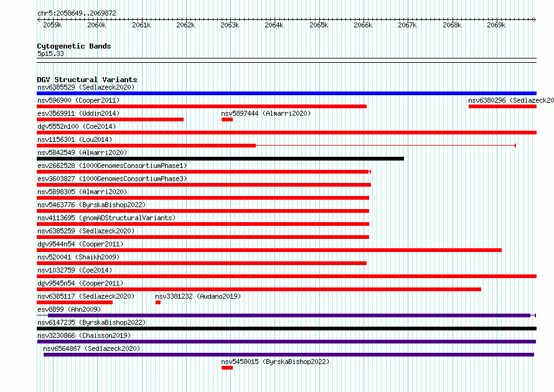Click the 2063k ruler position

[230, 25]
